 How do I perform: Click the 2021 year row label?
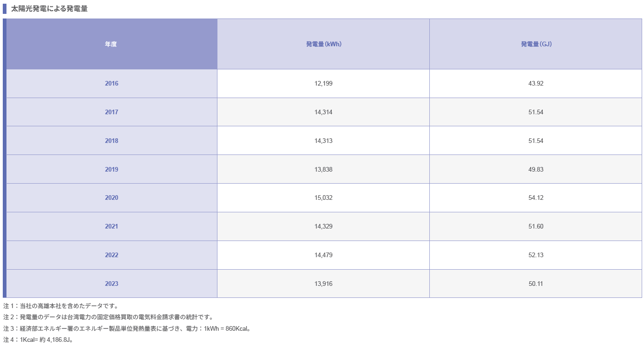coord(111,227)
